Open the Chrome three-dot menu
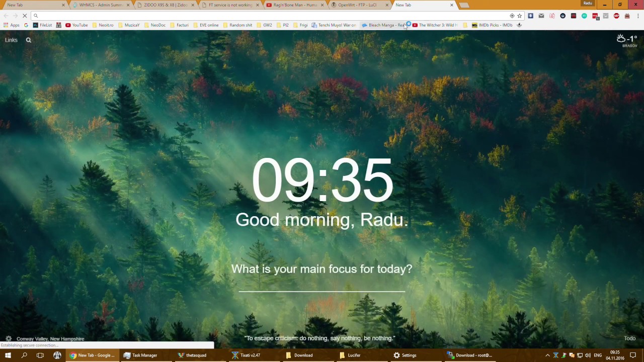Viewport: 644px width, 362px height. tap(637, 16)
